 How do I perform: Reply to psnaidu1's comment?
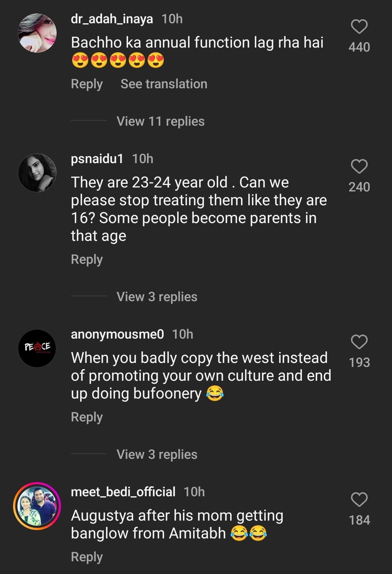click(87, 259)
